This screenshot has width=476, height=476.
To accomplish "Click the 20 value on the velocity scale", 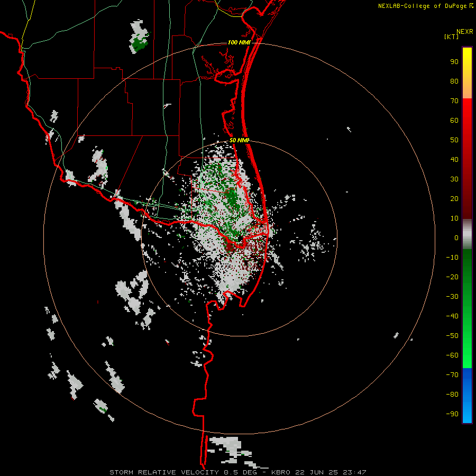I will pos(454,199).
